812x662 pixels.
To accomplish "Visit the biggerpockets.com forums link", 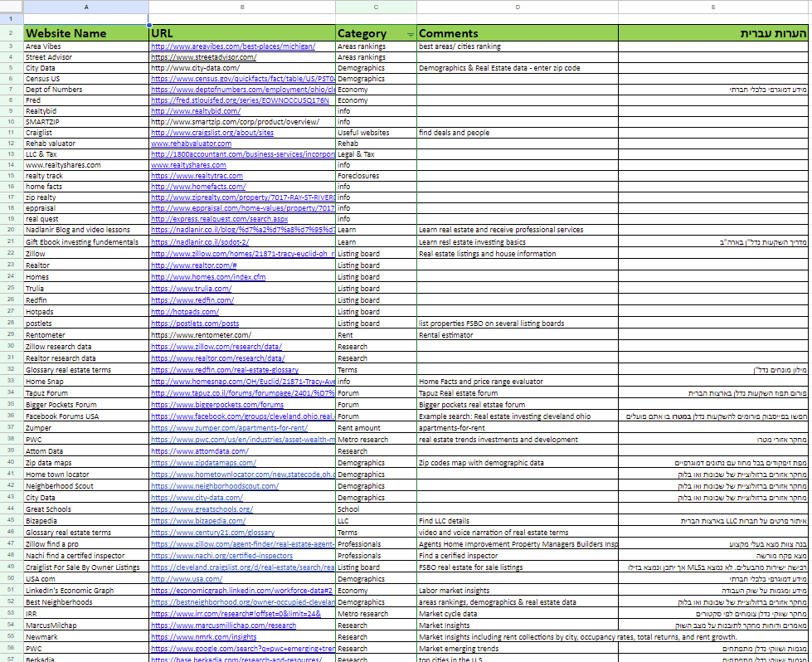I will [x=217, y=405].
